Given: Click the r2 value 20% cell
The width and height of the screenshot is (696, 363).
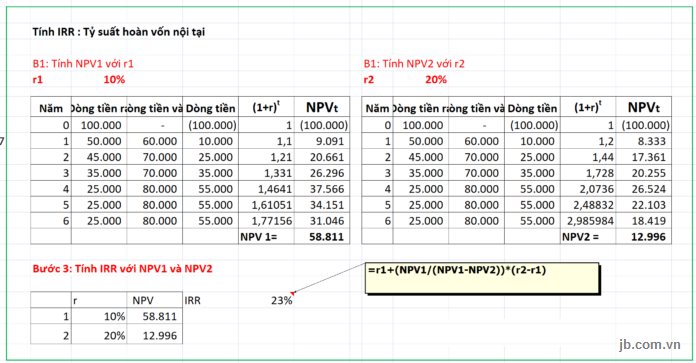Looking at the screenshot, I should [x=436, y=80].
